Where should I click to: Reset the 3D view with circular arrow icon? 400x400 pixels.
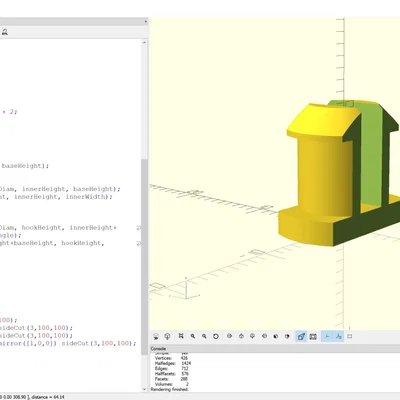(216, 336)
